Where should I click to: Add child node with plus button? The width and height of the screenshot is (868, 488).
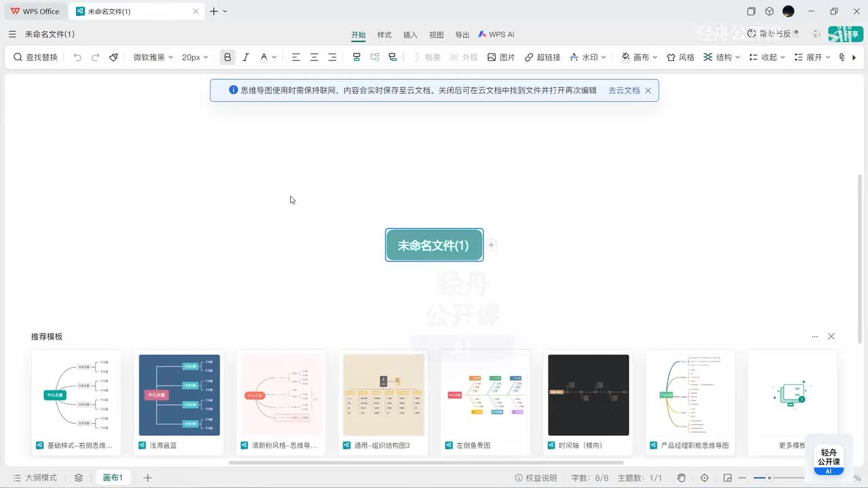click(492, 245)
